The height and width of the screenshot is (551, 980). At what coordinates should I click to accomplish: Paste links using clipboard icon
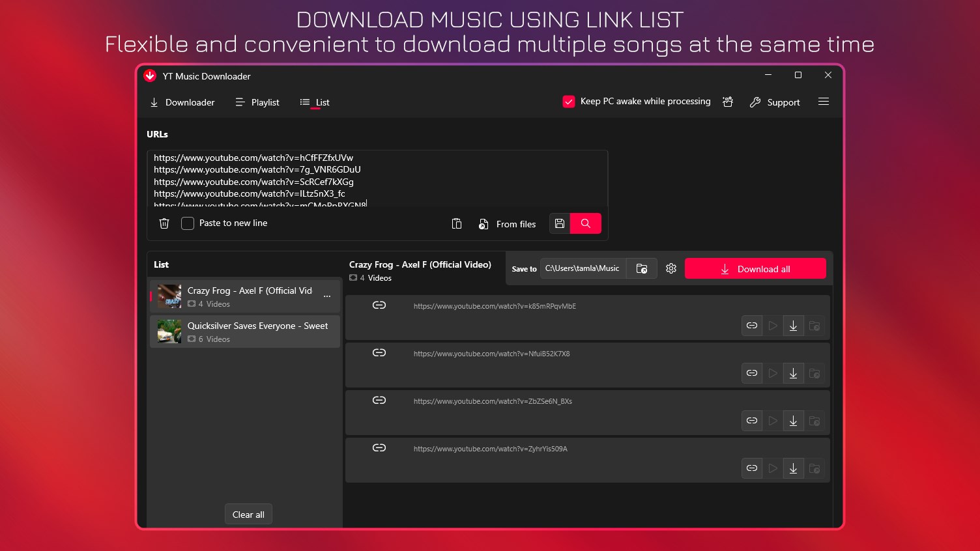(x=456, y=223)
